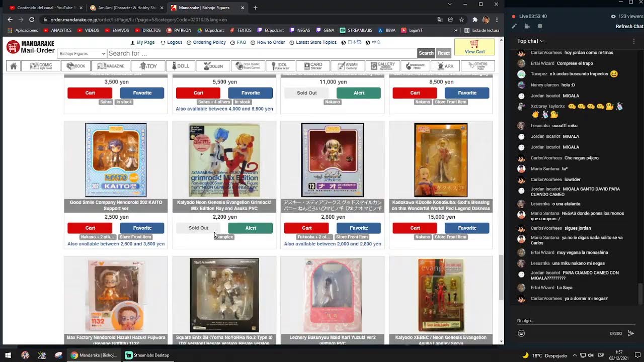The width and height of the screenshot is (644, 362).
Task: Open the CARD category
Action: click(312, 66)
